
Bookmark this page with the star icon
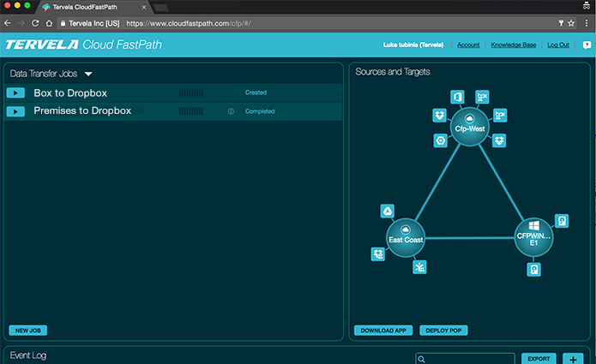coord(571,22)
